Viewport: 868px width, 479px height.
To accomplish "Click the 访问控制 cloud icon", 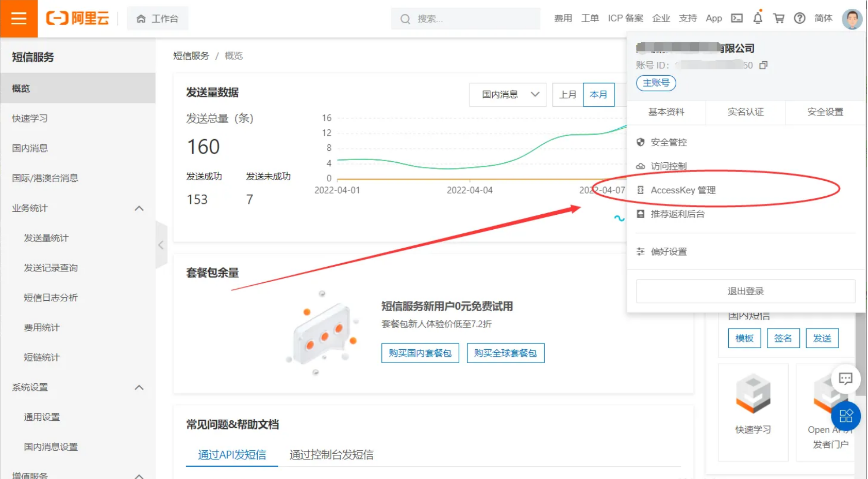I will [x=640, y=166].
